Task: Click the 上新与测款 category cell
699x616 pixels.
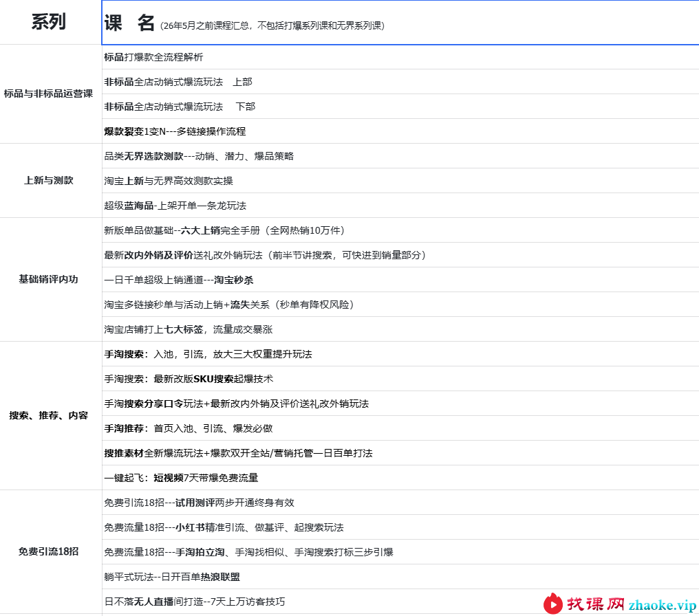Action: pyautogui.click(x=50, y=180)
